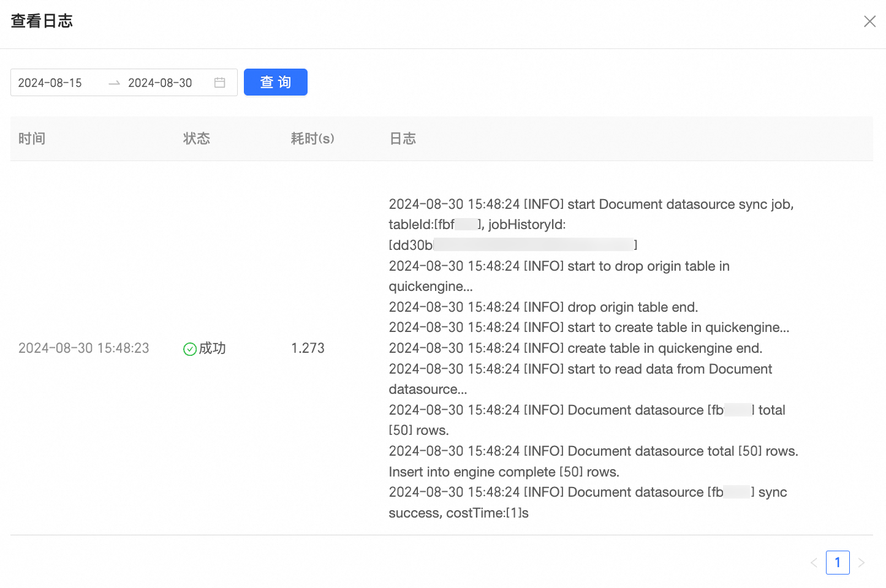The width and height of the screenshot is (886, 588).
Task: Click the date range arrow separator
Action: tap(114, 83)
